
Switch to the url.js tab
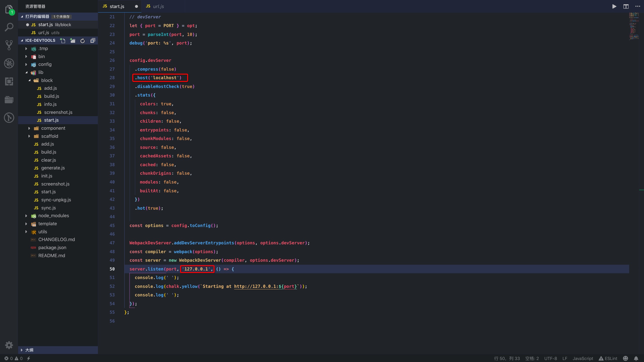pos(158,6)
